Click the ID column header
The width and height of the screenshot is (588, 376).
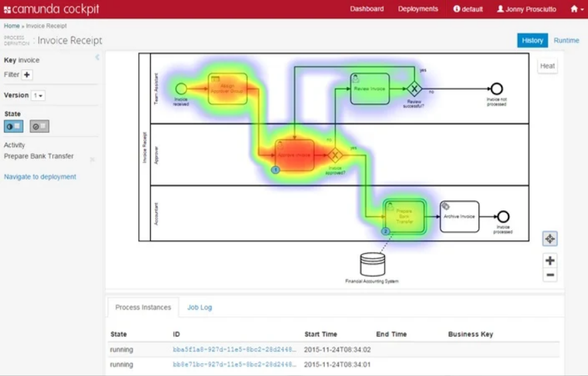pyautogui.click(x=176, y=335)
